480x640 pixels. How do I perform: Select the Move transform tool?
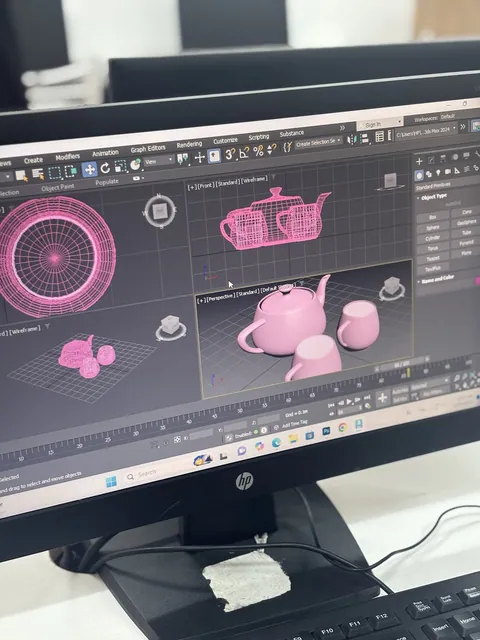point(89,169)
